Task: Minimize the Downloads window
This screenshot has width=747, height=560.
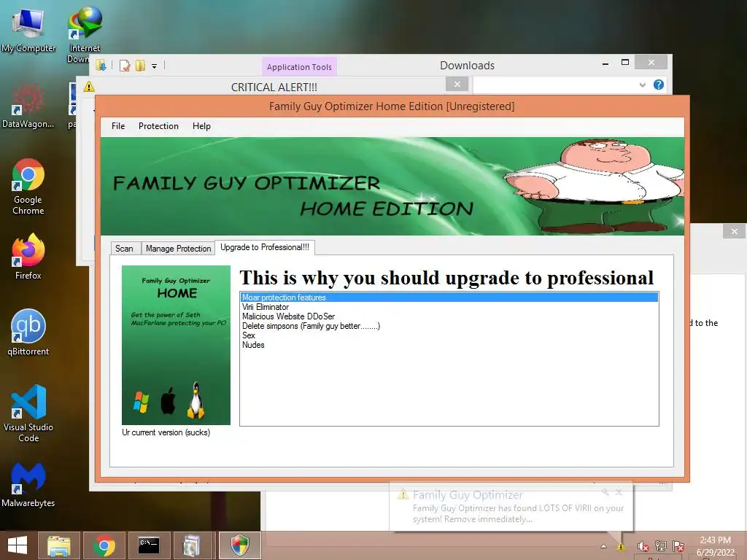Action: point(605,63)
